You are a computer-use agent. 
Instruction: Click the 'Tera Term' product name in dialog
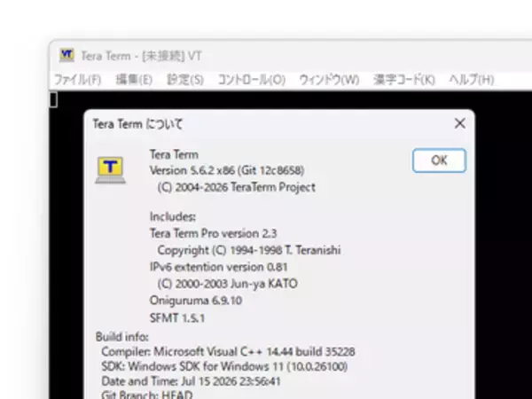[174, 154]
